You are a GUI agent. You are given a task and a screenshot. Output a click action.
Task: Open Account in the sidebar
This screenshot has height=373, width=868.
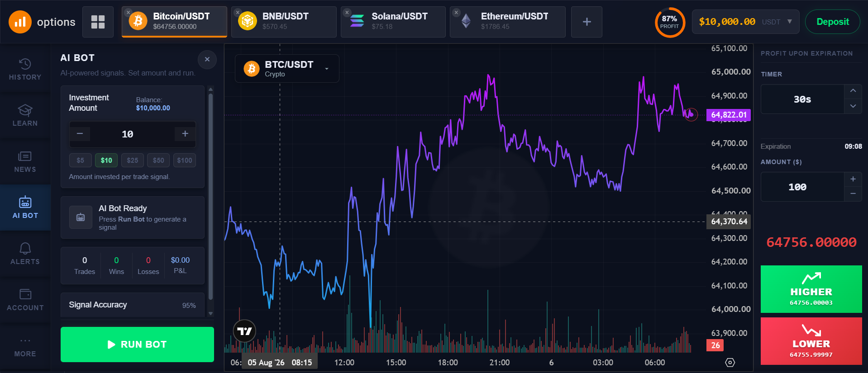pyautogui.click(x=25, y=300)
